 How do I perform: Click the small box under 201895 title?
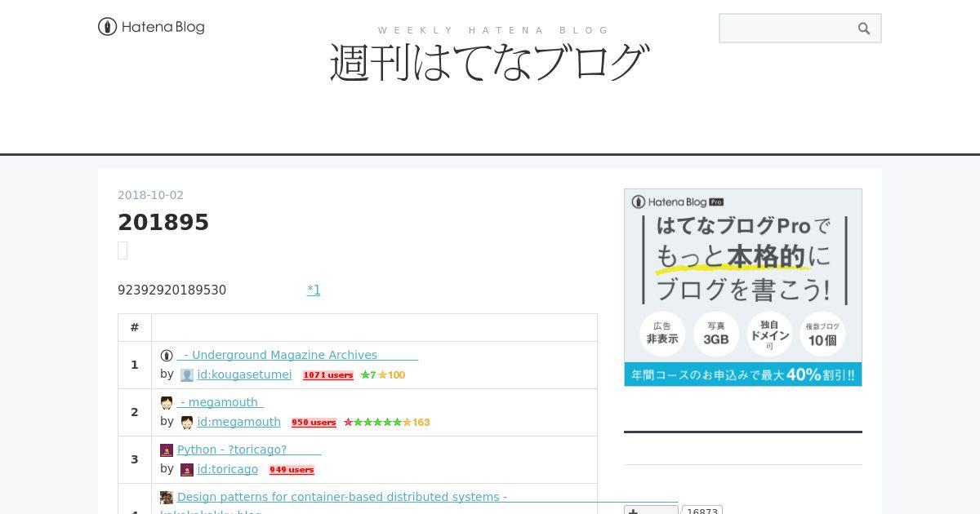click(122, 250)
